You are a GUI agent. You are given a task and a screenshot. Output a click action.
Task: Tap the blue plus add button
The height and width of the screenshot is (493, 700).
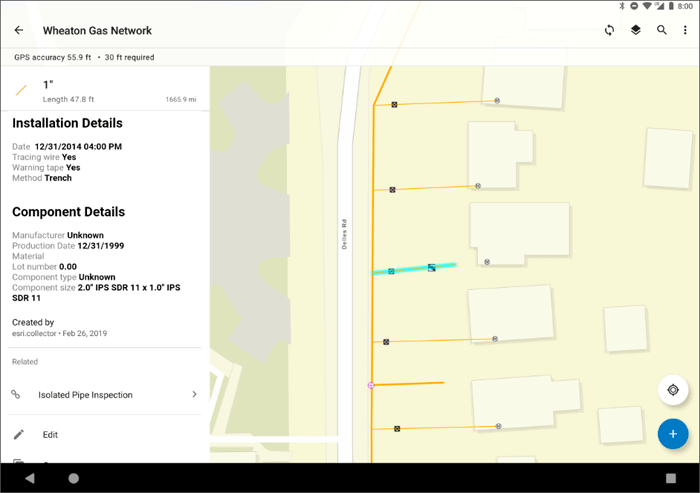coord(673,434)
